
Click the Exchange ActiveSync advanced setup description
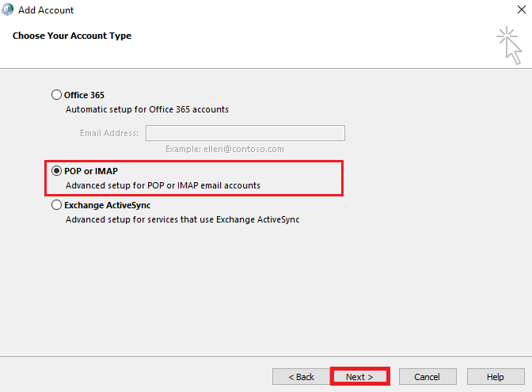click(x=182, y=219)
